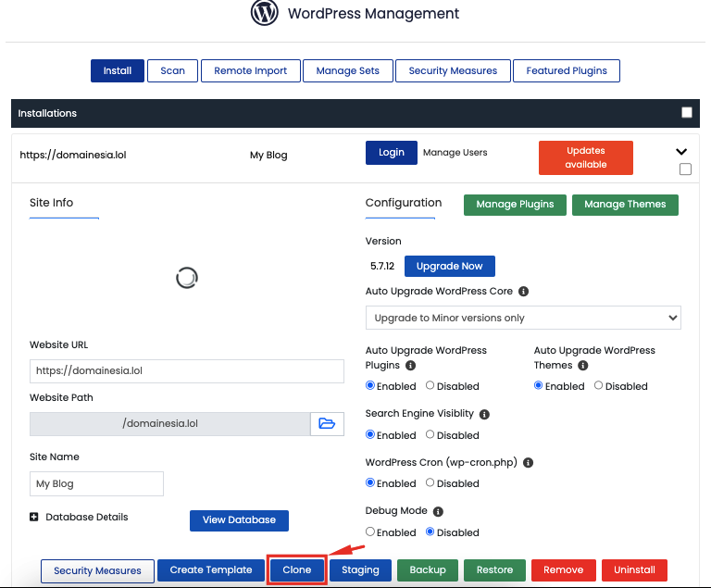This screenshot has height=588, width=711.
Task: Click the green Backup button
Action: pos(428,570)
